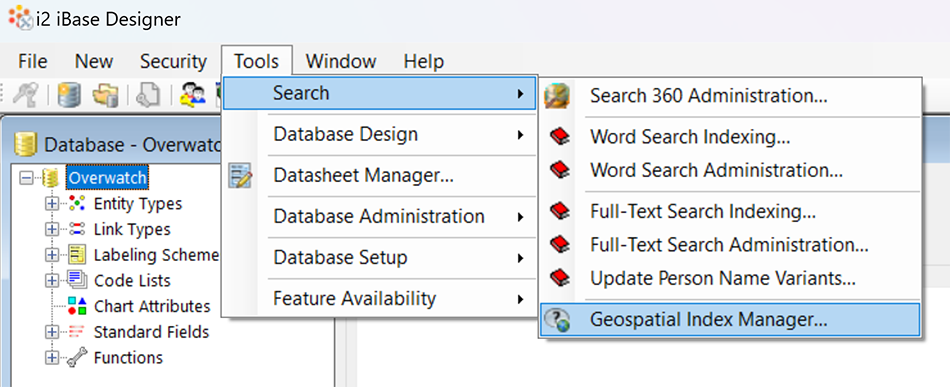This screenshot has width=950, height=387.
Task: Expand the Database Setup submenu
Action: [379, 257]
